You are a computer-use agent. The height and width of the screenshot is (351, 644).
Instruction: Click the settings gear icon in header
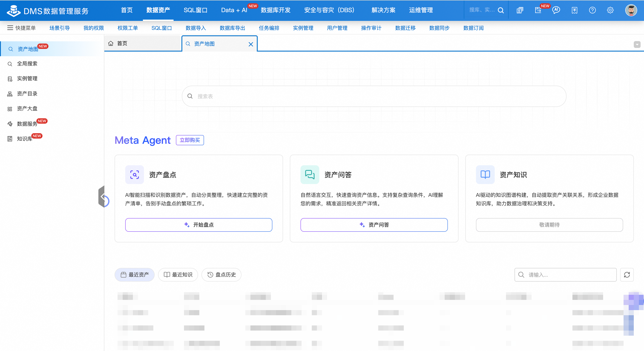point(610,10)
